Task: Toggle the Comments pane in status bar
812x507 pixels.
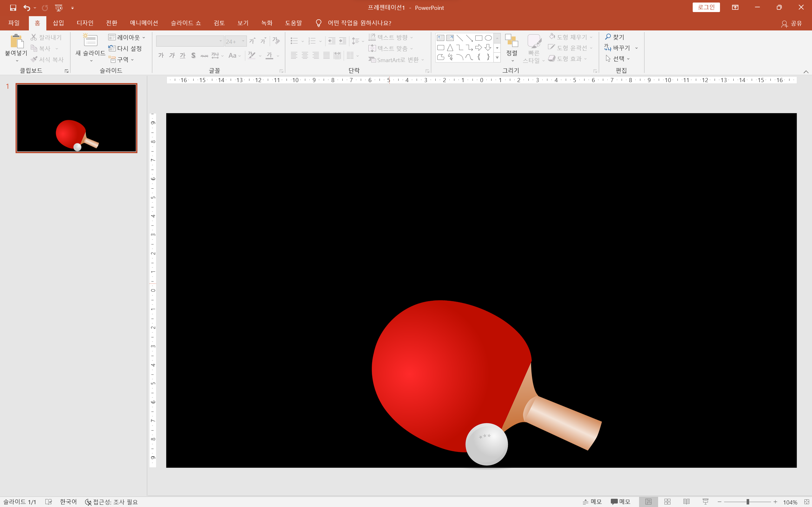Action: (620, 502)
